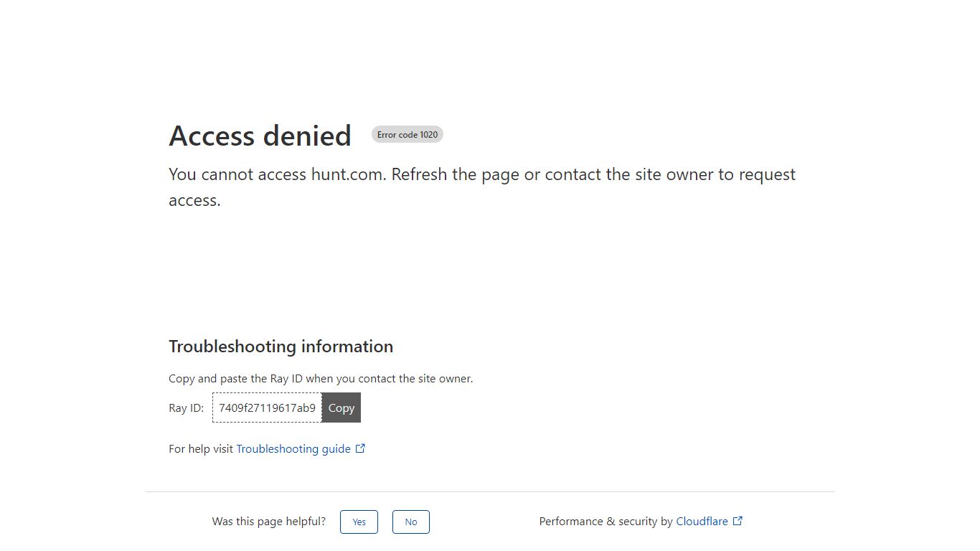Click the word 'access.' on second message line
The width and height of the screenshot is (980, 551).
pyautogui.click(x=194, y=200)
